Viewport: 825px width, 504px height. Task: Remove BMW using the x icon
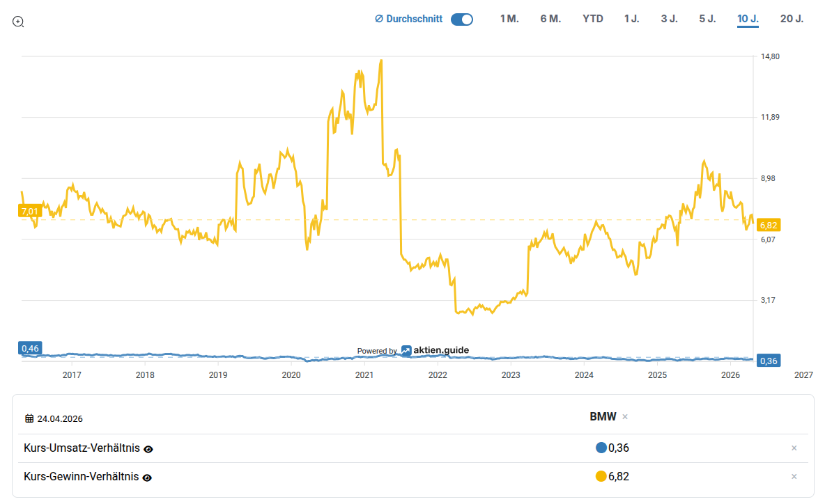(x=625, y=417)
